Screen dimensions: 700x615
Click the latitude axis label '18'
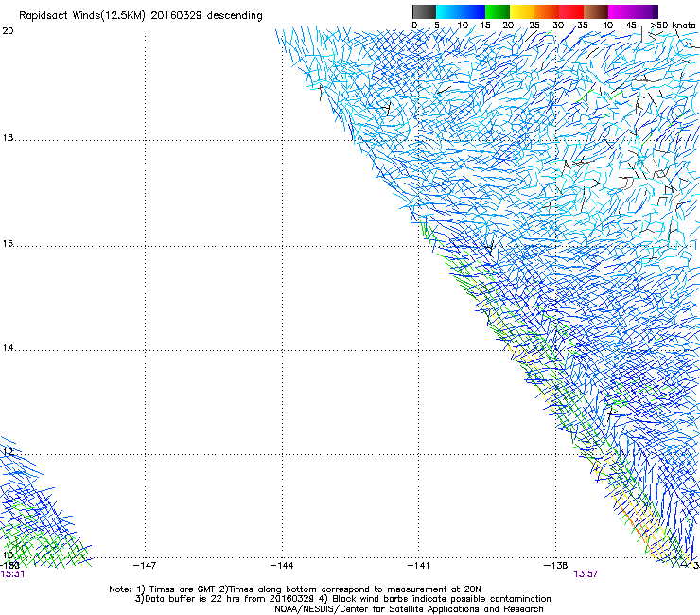(x=8, y=138)
